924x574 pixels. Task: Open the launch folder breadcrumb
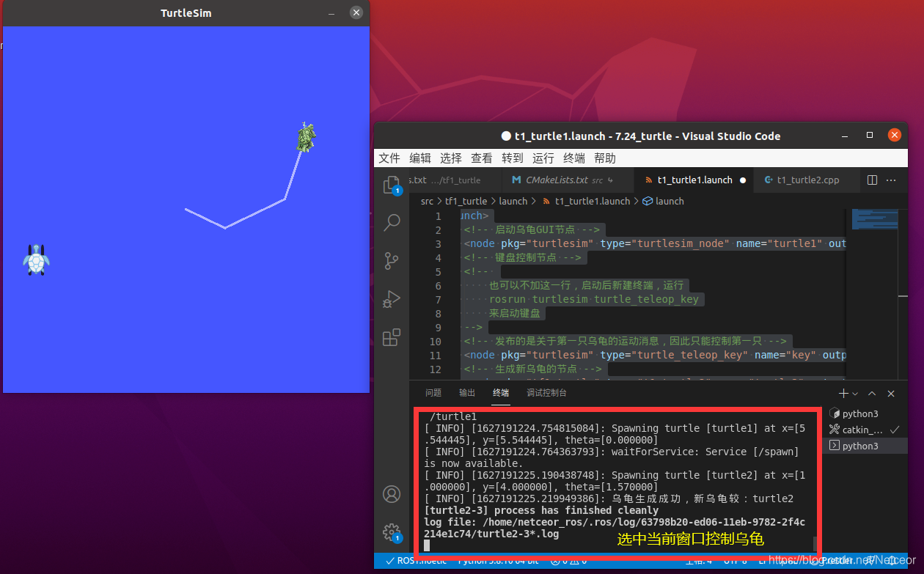[x=513, y=201]
